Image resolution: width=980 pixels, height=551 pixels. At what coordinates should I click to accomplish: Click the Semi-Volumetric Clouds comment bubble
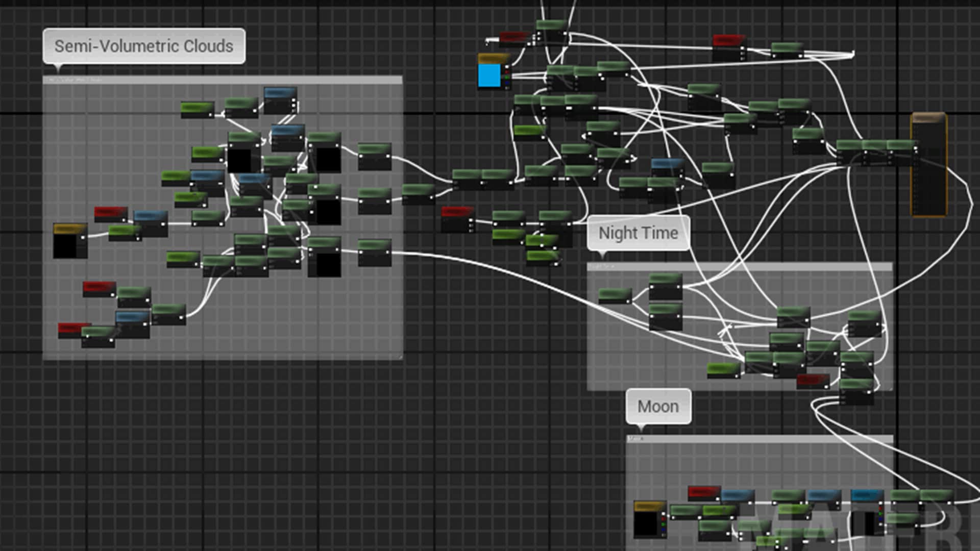coord(144,46)
